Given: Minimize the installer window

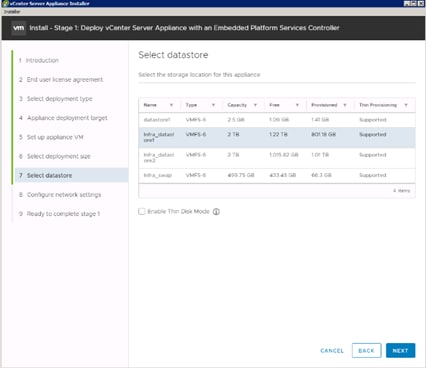Looking at the screenshot, I should pos(407,3).
